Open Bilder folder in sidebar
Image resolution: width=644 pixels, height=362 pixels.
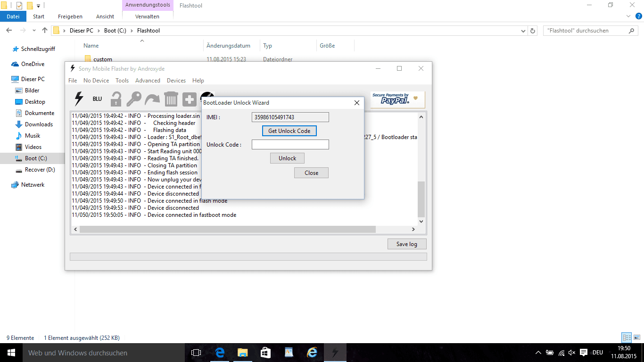(32, 90)
